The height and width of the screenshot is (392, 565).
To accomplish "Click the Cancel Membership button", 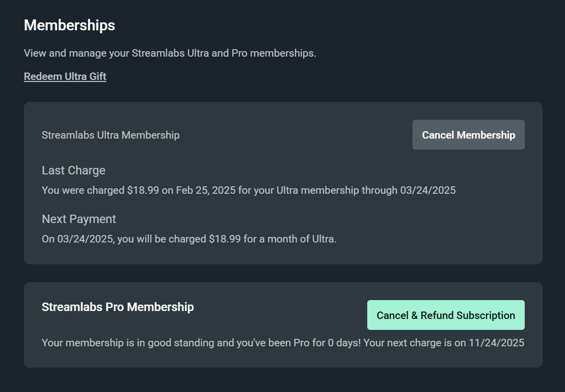I will (x=468, y=134).
